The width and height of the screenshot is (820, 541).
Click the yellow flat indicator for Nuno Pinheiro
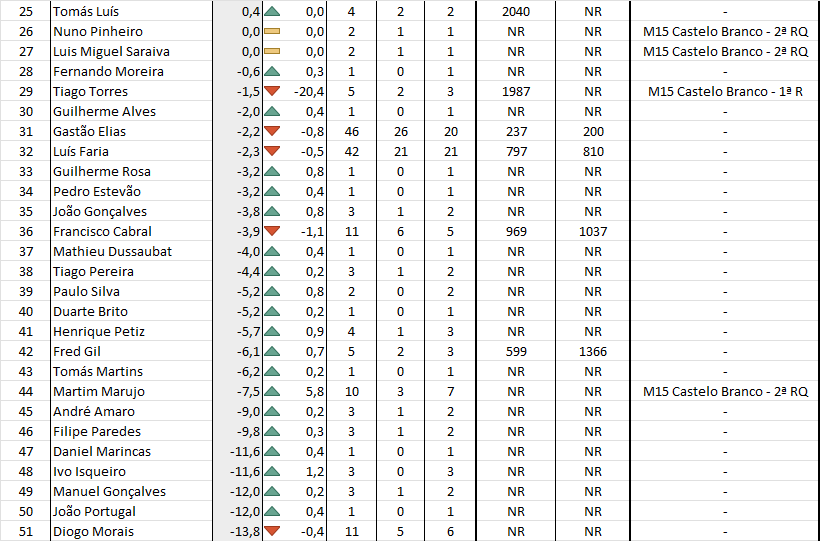point(272,31)
